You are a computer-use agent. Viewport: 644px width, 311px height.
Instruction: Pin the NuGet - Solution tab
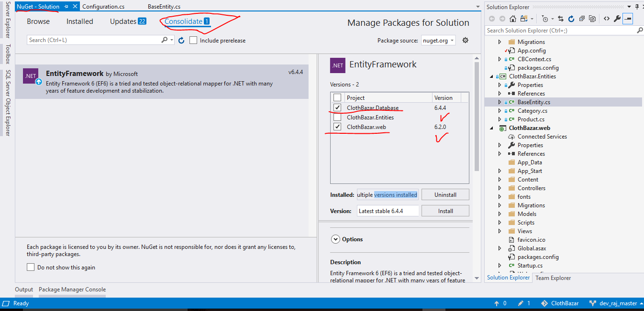click(66, 7)
